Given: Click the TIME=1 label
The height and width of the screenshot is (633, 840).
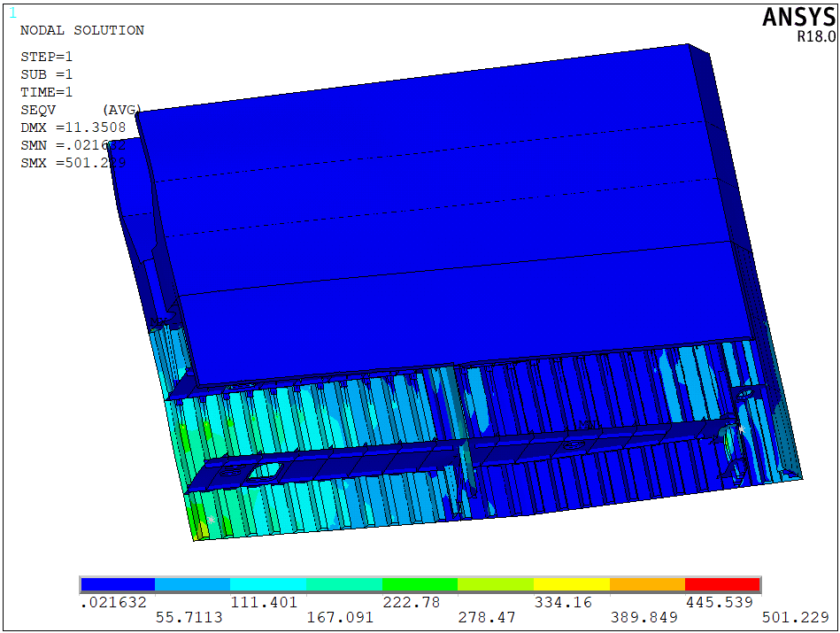Looking at the screenshot, I should coord(47,92).
